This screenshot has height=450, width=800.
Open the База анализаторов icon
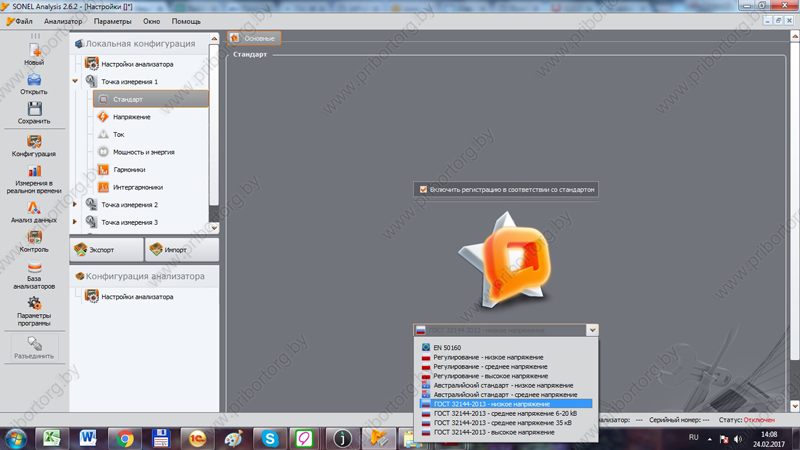(34, 269)
